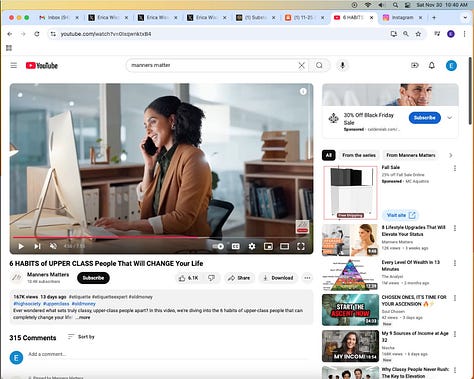Focus the Add a comment field
The image size is (474, 379).
tap(168, 354)
